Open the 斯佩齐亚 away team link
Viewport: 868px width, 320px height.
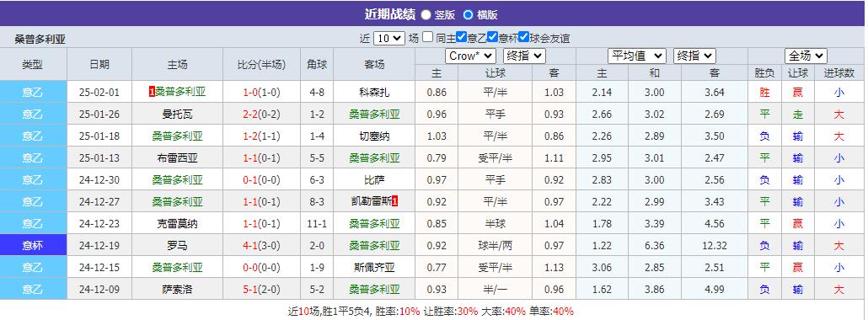[x=374, y=268]
